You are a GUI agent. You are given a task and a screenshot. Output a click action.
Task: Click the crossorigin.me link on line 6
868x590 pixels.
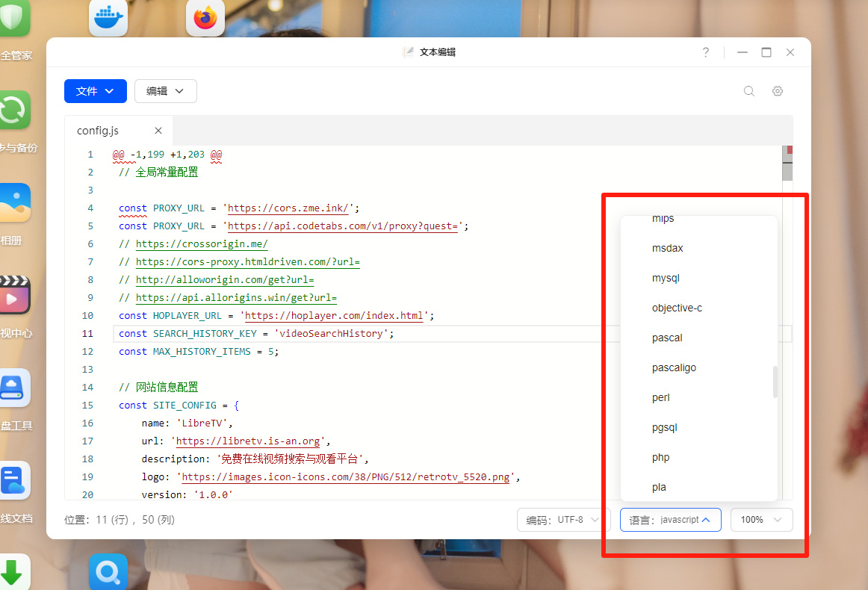[x=202, y=244]
